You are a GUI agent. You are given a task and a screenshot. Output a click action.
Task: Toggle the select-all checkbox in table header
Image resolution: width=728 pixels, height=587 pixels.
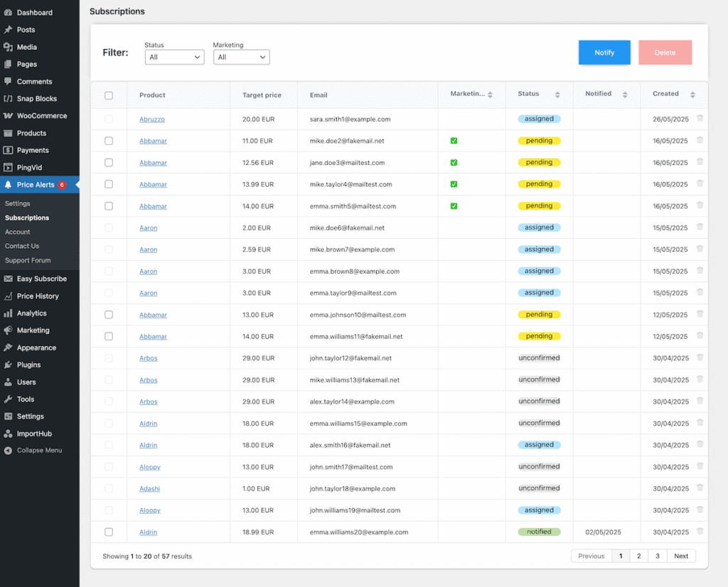[109, 95]
